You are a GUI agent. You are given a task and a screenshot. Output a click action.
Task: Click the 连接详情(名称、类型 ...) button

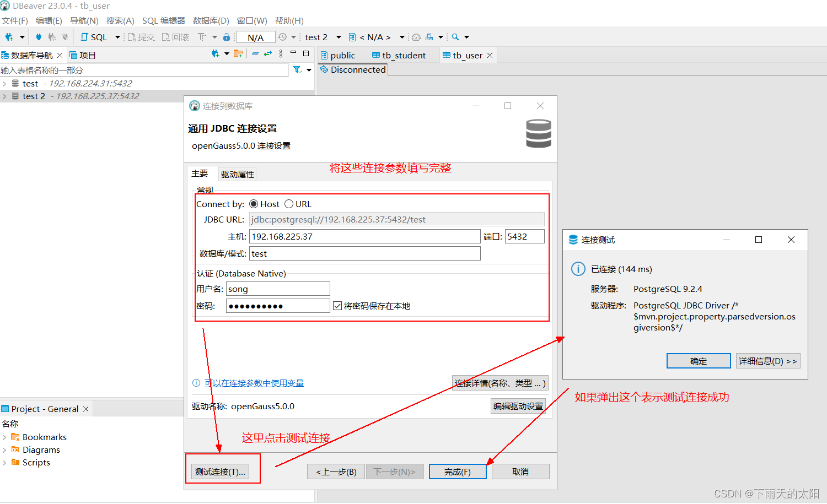[x=500, y=383]
